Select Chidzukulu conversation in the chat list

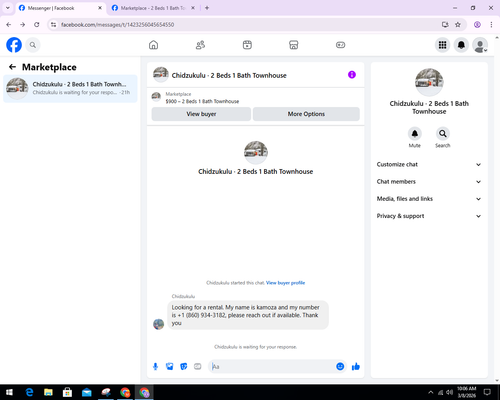[x=70, y=88]
